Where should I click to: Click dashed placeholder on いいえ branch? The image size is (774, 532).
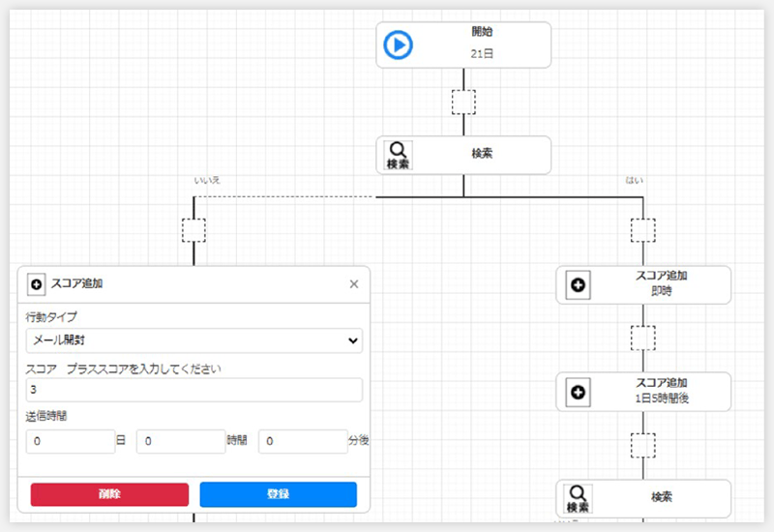[x=193, y=230]
